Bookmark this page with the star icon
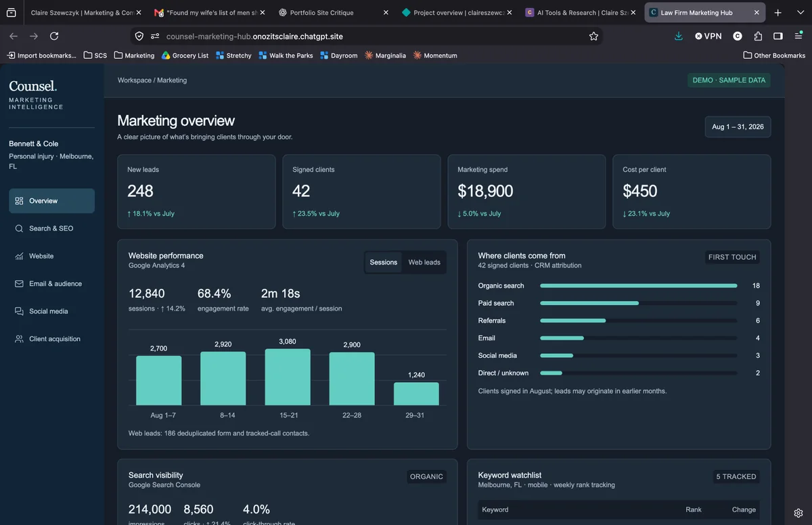Screen dimensions: 812x525 click(593, 37)
